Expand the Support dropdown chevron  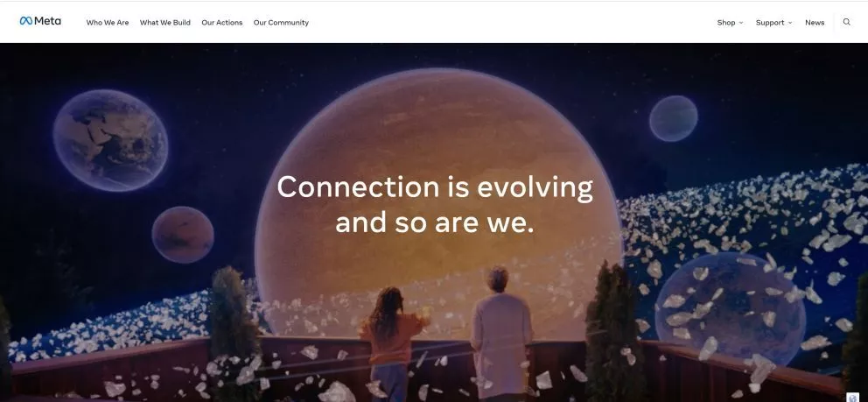(x=790, y=23)
